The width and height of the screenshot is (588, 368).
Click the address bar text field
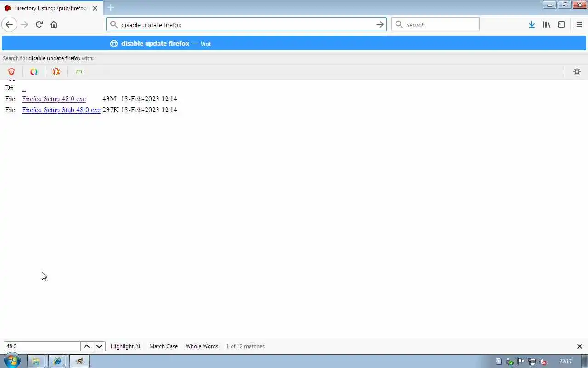[246, 24]
